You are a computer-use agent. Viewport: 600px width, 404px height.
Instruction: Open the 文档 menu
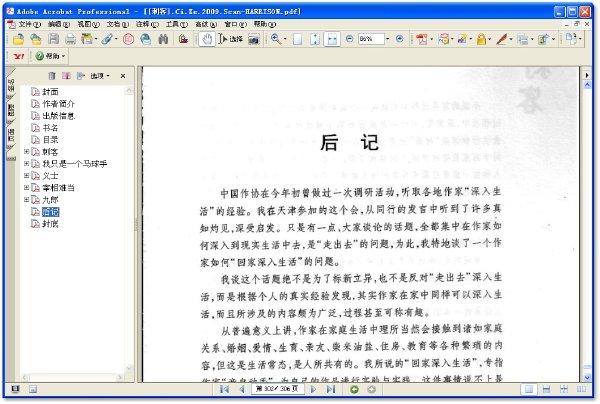pos(117,24)
